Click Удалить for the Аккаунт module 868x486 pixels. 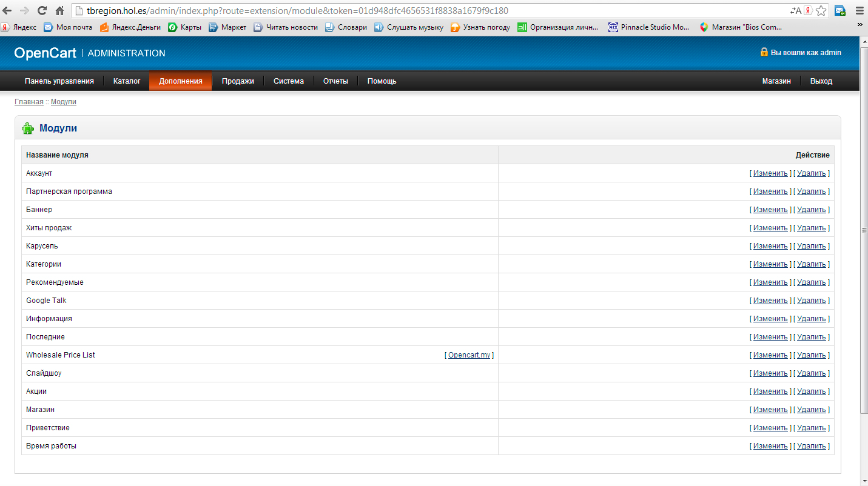(812, 173)
